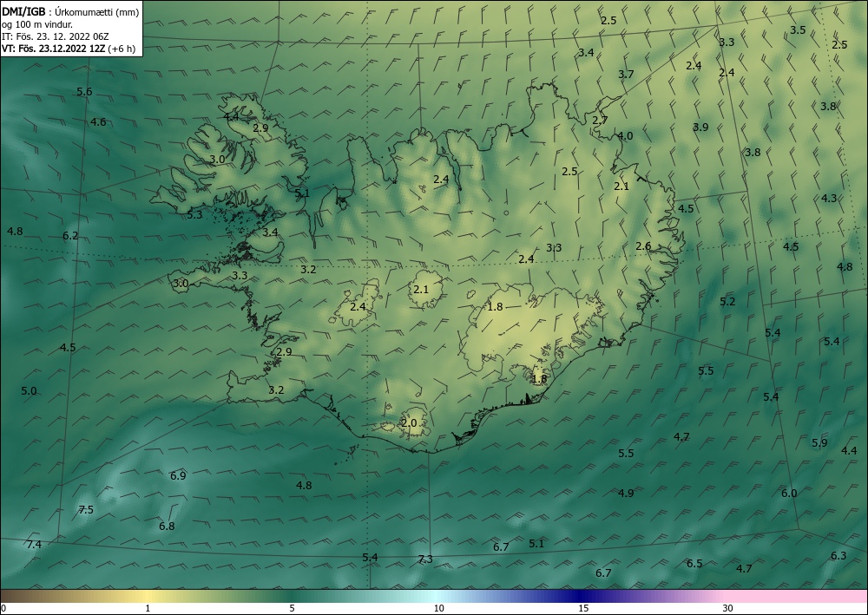The width and height of the screenshot is (868, 615).
Task: Click the map value 7.4
Action: (x=34, y=545)
